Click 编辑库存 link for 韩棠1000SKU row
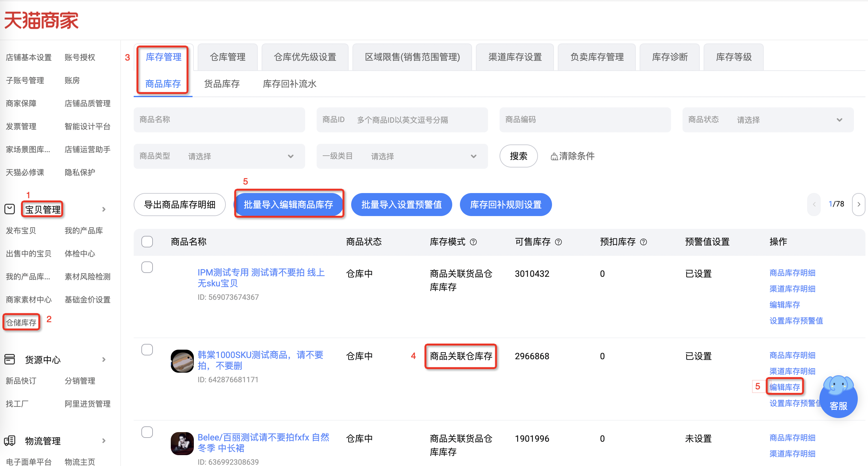The image size is (868, 466). pos(785,387)
